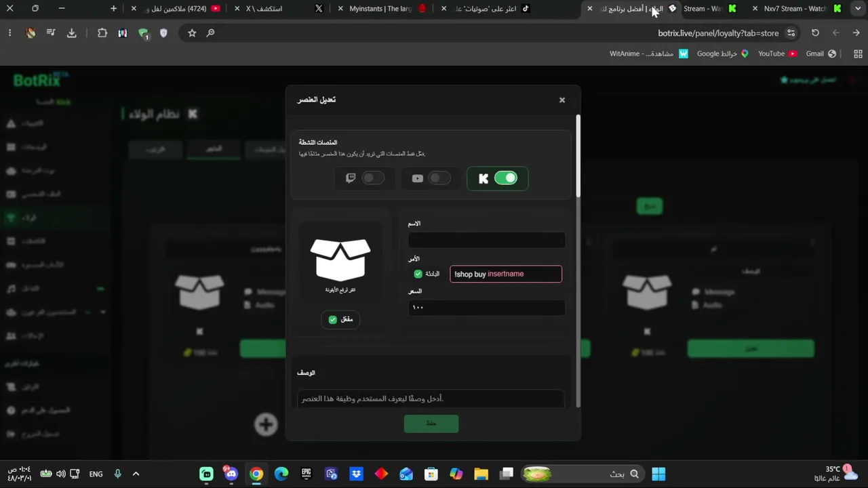Click the box icon to upload an icon
The width and height of the screenshot is (868, 488).
[340, 260]
